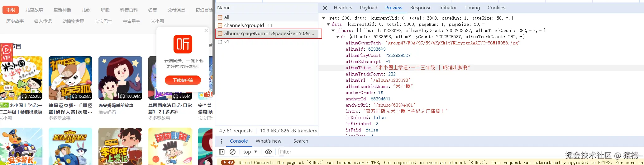Viewport: 644px width, 165px height.
Task: Select the Preview tab
Action: click(x=394, y=8)
